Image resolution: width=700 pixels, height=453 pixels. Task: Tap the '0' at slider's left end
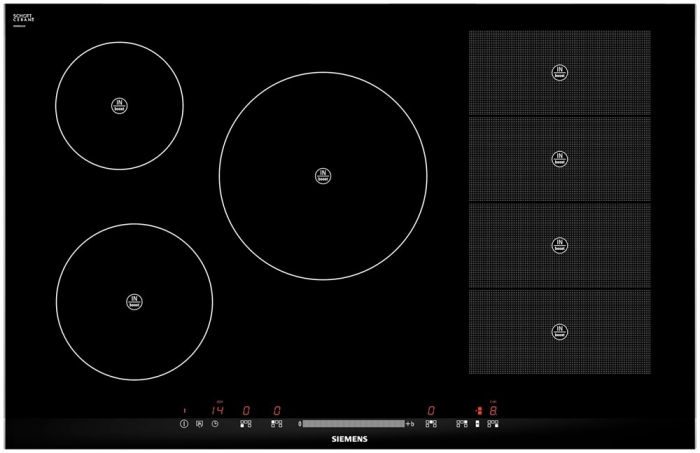point(300,424)
